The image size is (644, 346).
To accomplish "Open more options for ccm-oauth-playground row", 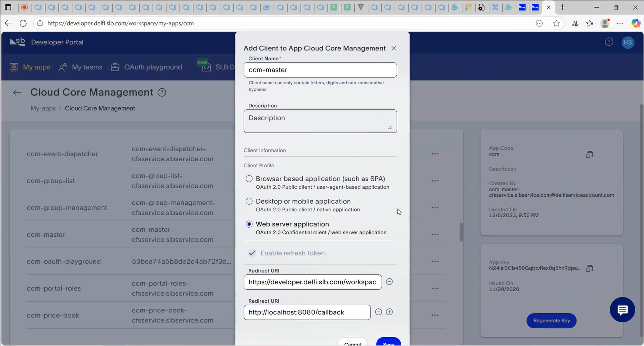I will (x=435, y=262).
